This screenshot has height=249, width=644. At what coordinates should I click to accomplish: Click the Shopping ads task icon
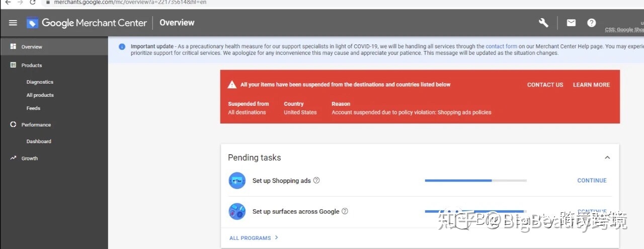237,180
